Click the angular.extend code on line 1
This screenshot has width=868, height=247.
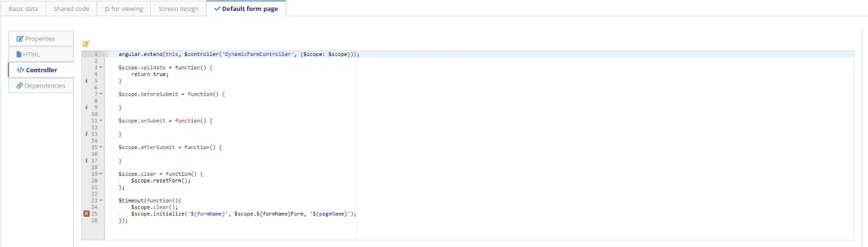click(239, 54)
